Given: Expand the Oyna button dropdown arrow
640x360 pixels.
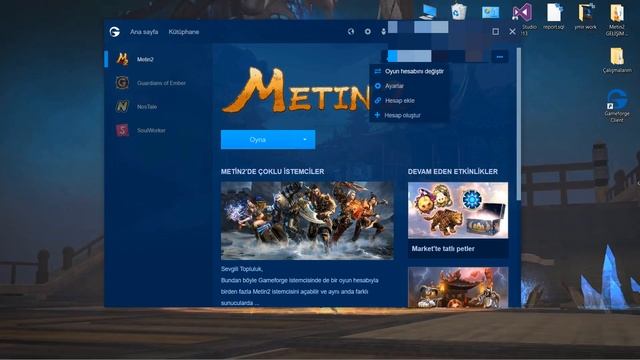Looking at the screenshot, I should pyautogui.click(x=305, y=140).
